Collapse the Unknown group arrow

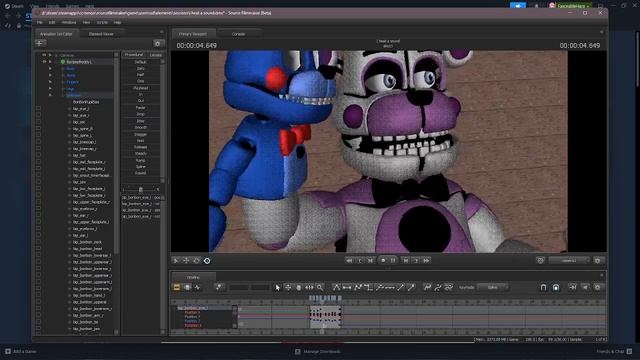[50, 95]
